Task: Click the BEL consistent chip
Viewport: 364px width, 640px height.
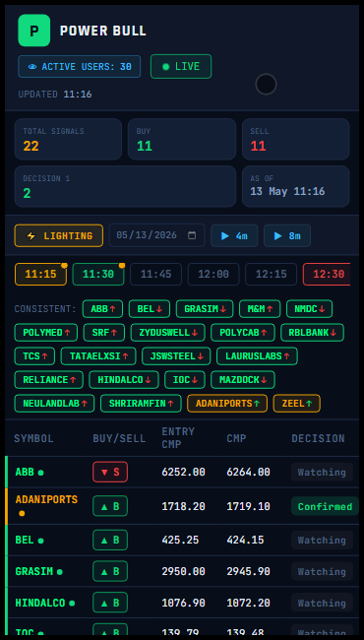Action: [x=150, y=309]
